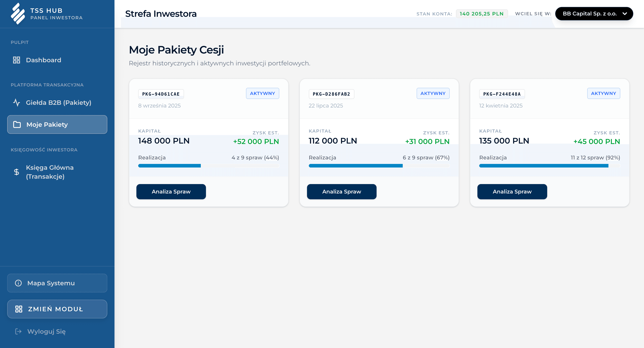Viewport: 644px width, 348px height.
Task: Click the Wyloguj Się logout arrow icon
Action: point(18,331)
